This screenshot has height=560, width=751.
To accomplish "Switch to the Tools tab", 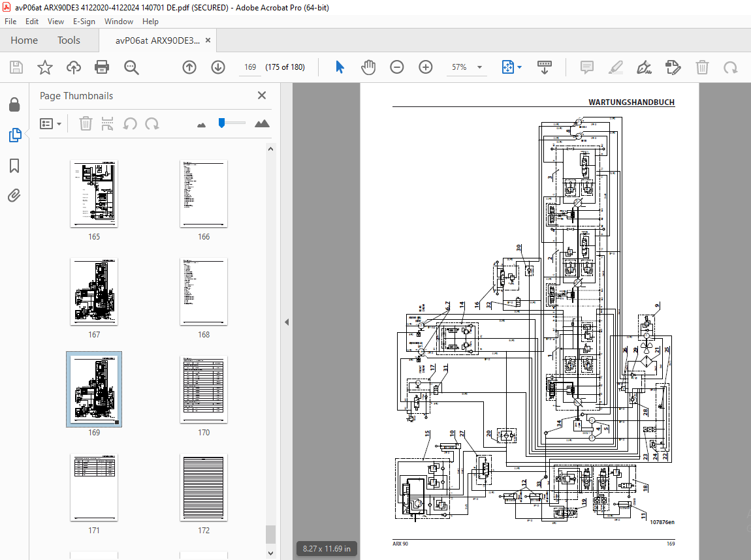I will tap(69, 40).
